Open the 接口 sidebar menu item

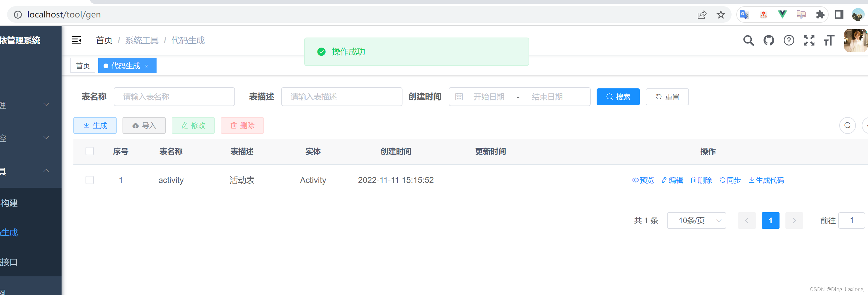[x=31, y=262]
